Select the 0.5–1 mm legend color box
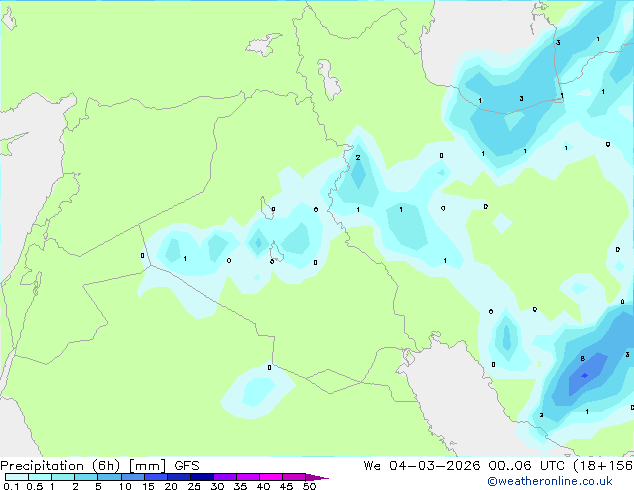Screen dimensions: 634x490 pos(40,477)
